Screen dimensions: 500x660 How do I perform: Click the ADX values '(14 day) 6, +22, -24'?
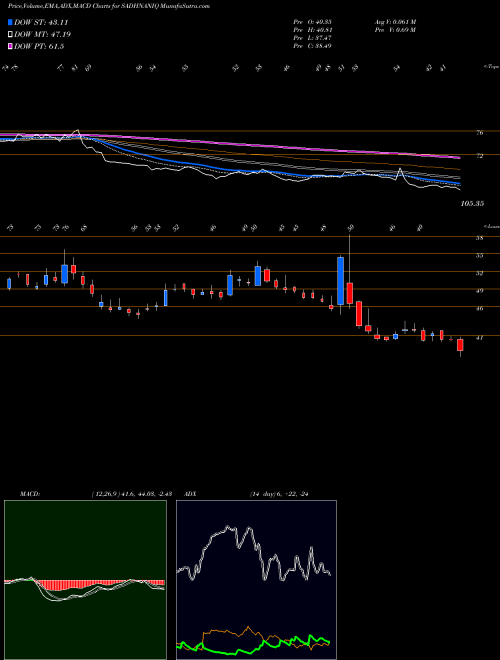tap(279, 494)
